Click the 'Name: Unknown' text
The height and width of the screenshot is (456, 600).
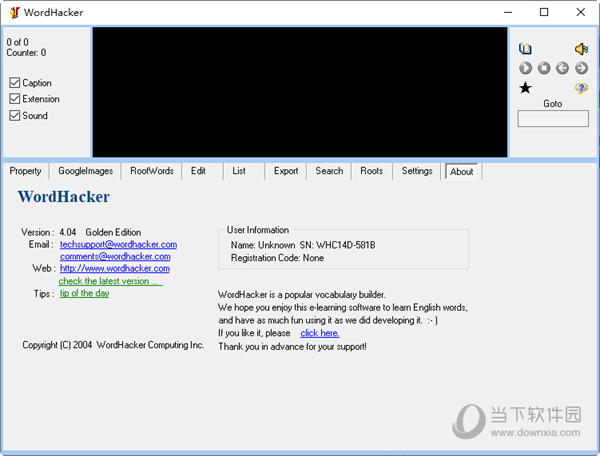263,245
